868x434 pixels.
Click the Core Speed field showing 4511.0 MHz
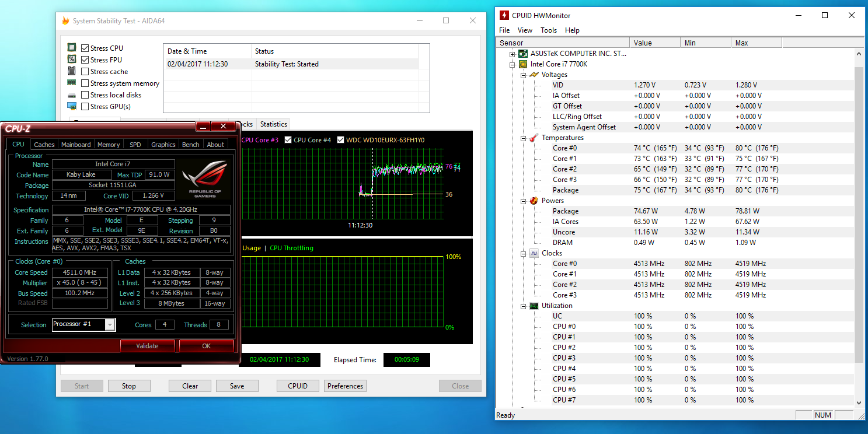[80, 272]
